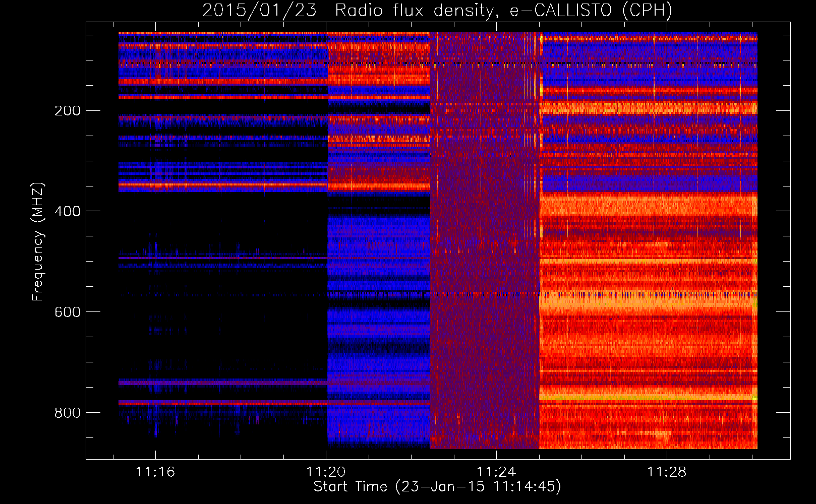The width and height of the screenshot is (816, 504).
Task: Click the 11:24 time tick label
Action: click(496, 472)
